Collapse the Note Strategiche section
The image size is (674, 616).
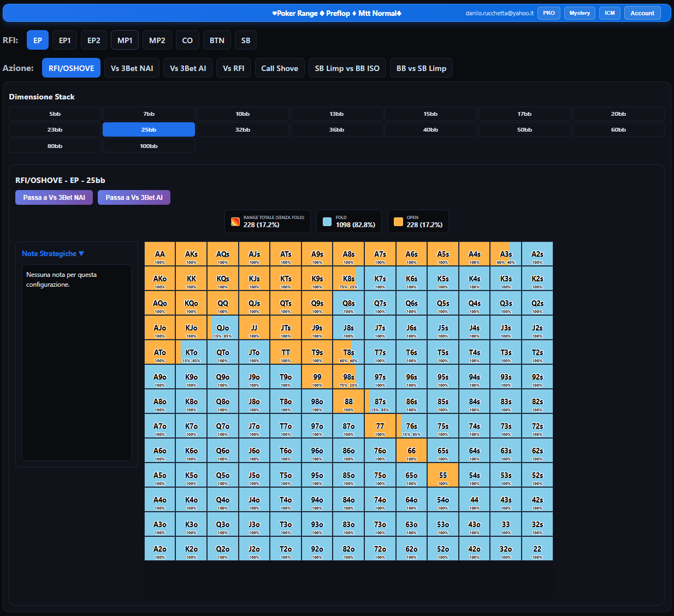pos(53,254)
